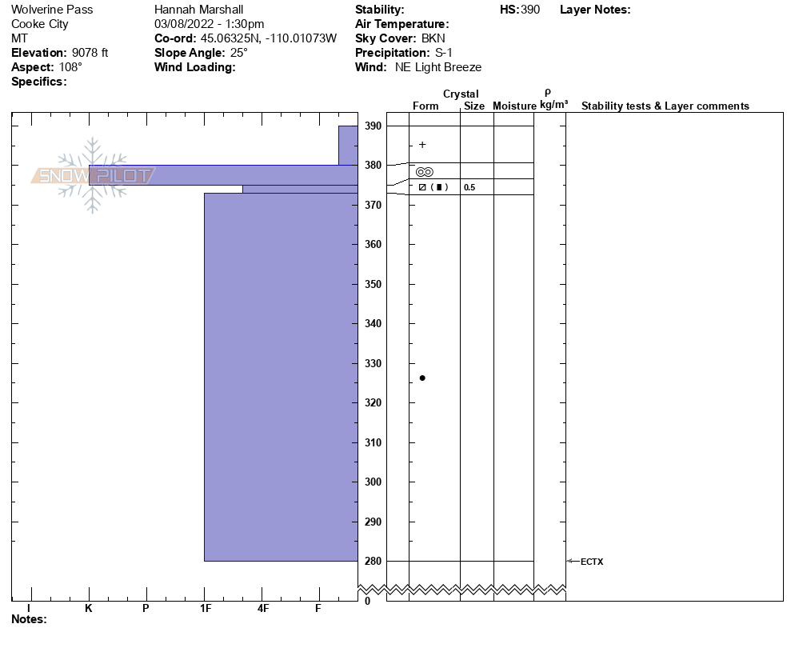Click the location name Wolverine Pass

point(52,10)
